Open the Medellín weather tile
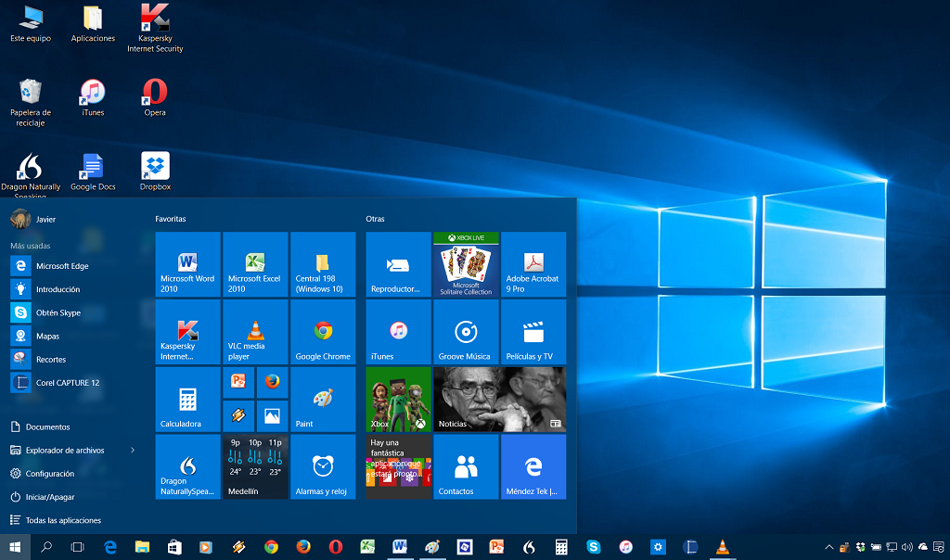950x560 pixels. [x=255, y=466]
